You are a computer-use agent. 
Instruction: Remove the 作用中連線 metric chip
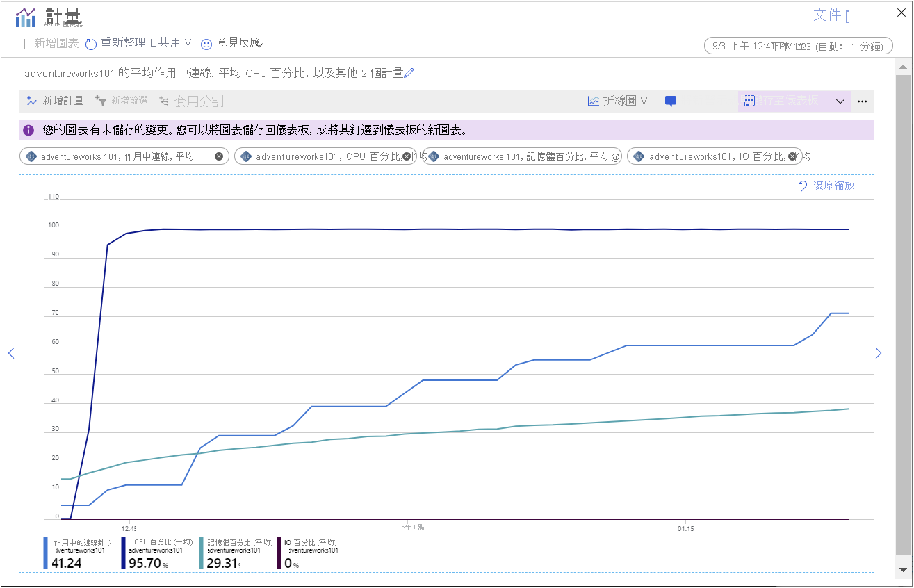tap(219, 156)
